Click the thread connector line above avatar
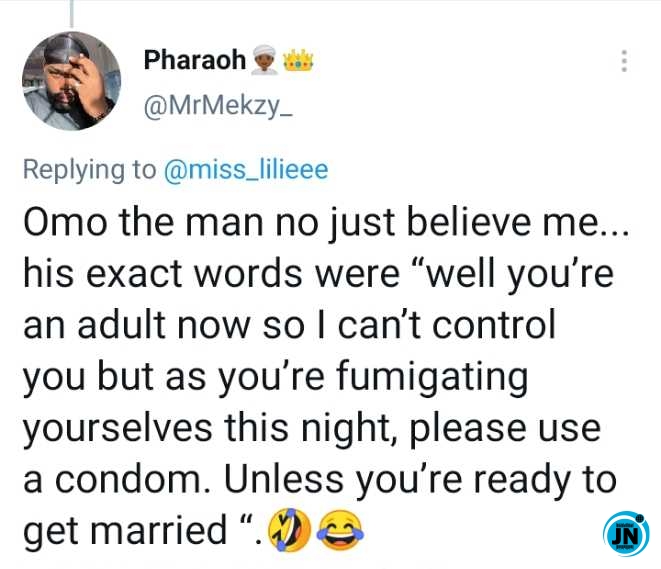The height and width of the screenshot is (569, 661). click(x=72, y=13)
